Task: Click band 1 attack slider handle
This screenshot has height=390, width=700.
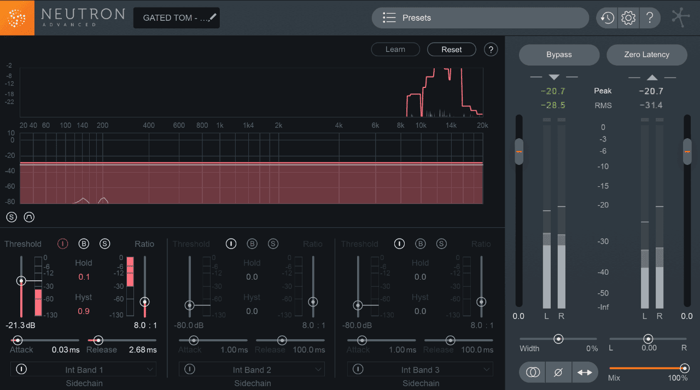Action: [x=17, y=340]
